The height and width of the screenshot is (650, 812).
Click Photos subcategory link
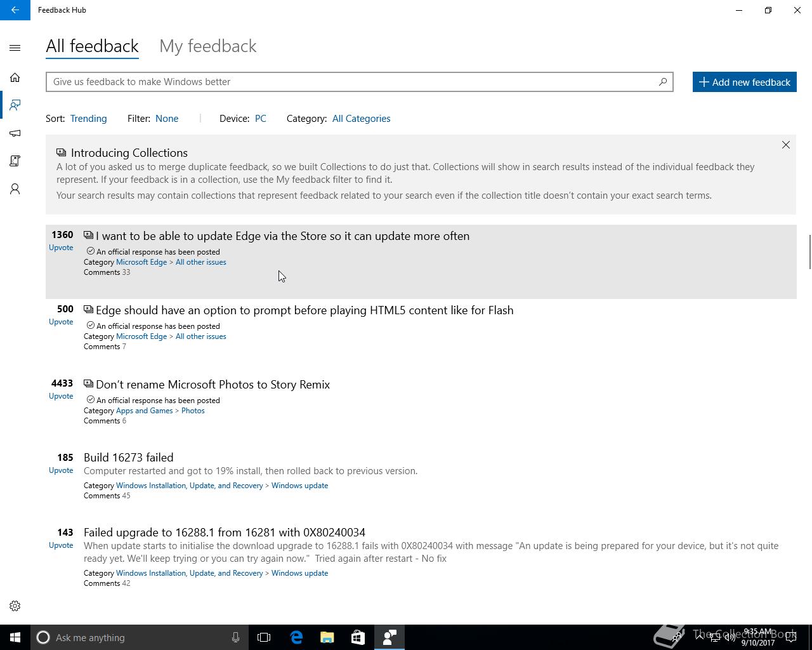(193, 411)
